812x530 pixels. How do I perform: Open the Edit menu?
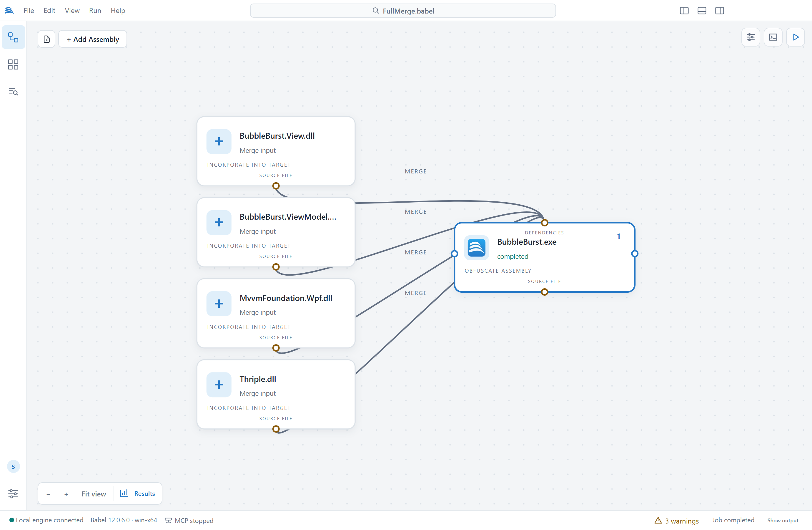point(49,11)
